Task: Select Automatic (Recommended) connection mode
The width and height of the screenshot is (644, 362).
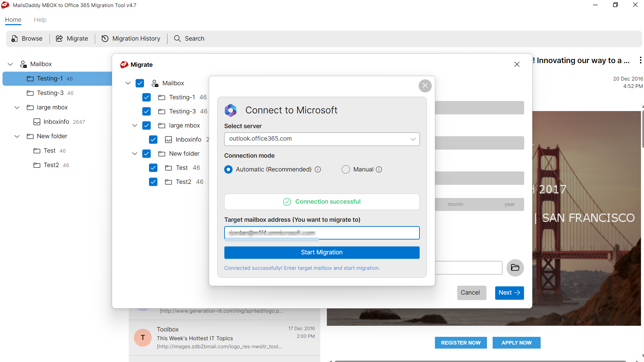Action: point(228,169)
